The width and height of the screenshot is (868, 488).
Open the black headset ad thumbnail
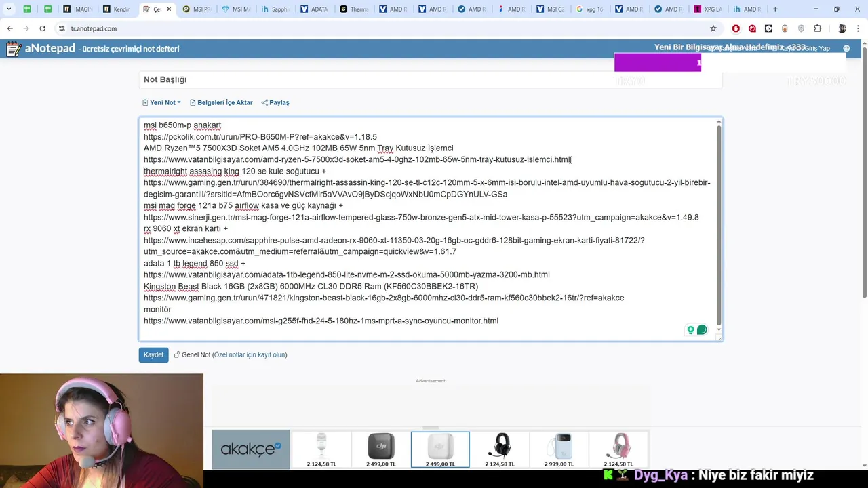click(x=500, y=449)
